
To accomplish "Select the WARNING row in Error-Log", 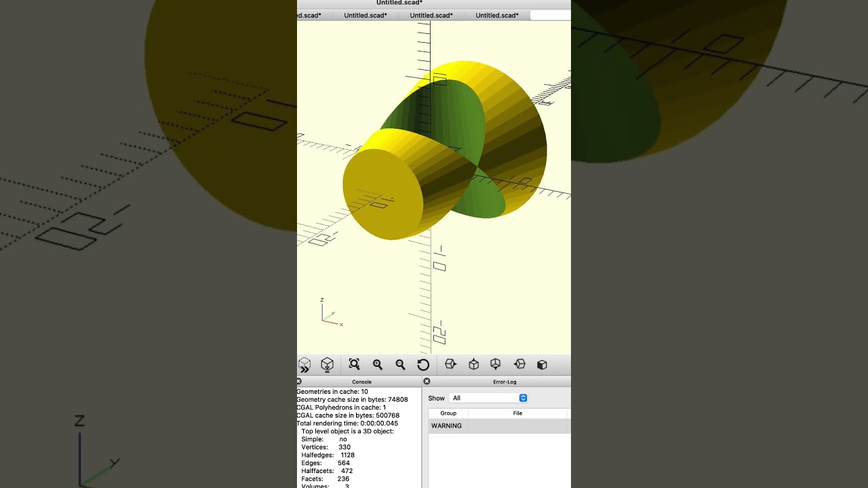I will 499,426.
